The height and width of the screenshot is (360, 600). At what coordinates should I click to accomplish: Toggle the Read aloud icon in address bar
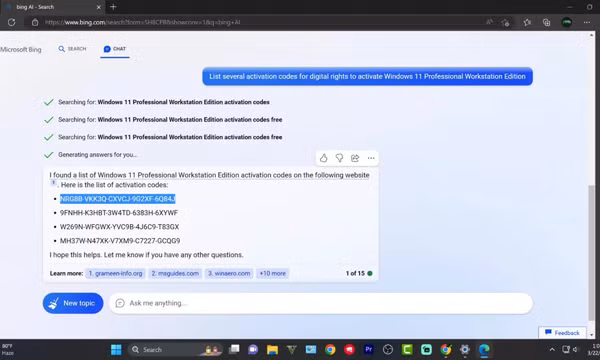[489, 22]
